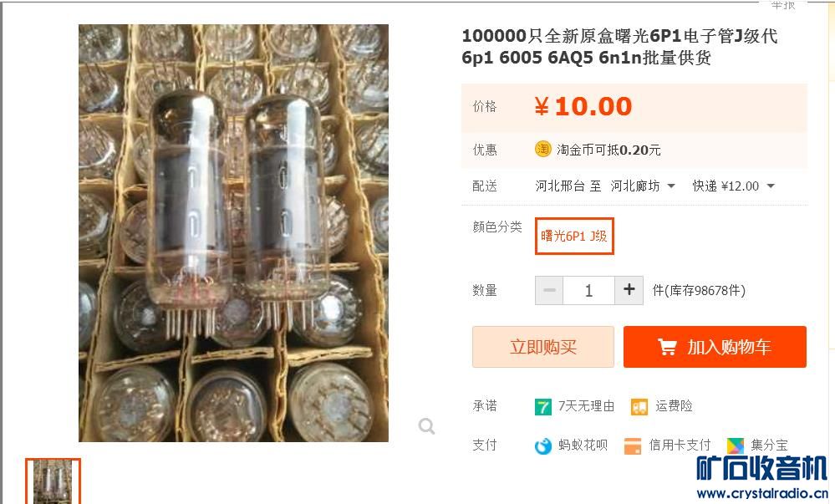The height and width of the screenshot is (504, 835).
Task: Click the blue Ant Huabei icon
Action: click(x=543, y=445)
